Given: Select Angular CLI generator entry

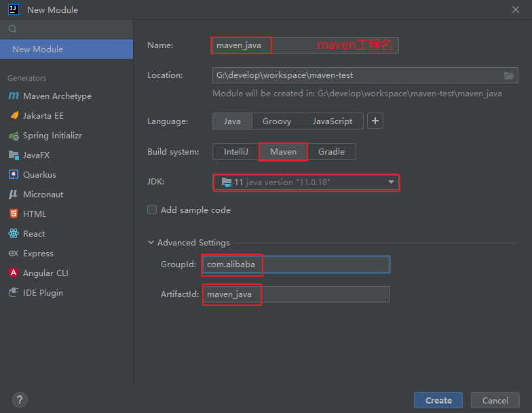Looking at the screenshot, I should pos(66,273).
